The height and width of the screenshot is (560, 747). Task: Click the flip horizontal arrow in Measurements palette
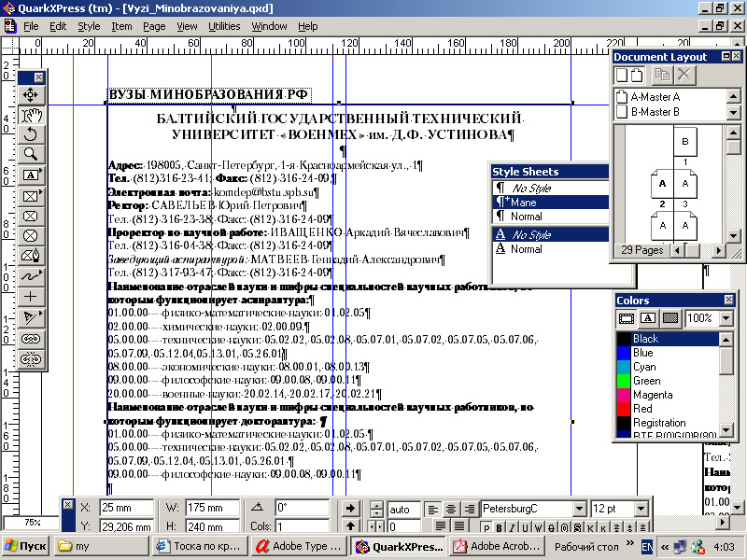pyautogui.click(x=351, y=508)
